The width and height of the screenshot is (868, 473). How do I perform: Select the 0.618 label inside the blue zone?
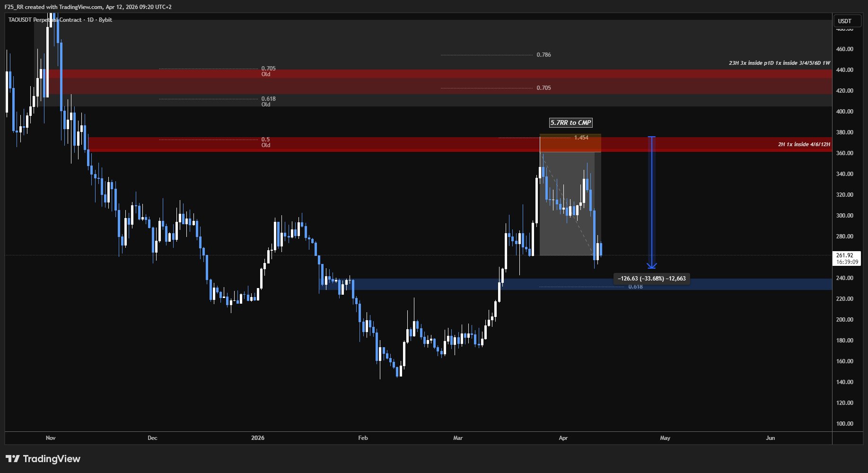click(x=635, y=287)
